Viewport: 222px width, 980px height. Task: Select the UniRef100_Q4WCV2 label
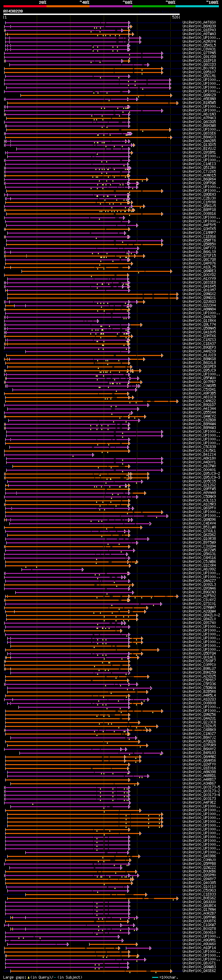point(199,416)
